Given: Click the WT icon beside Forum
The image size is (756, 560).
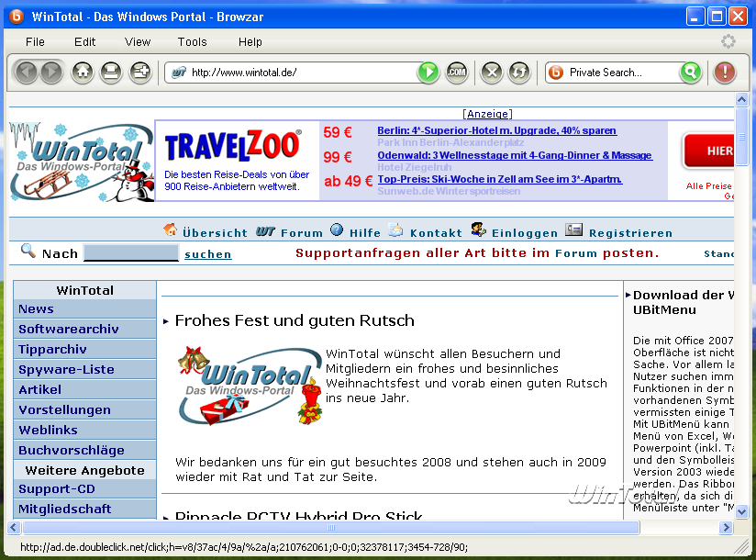Looking at the screenshot, I should [x=266, y=231].
